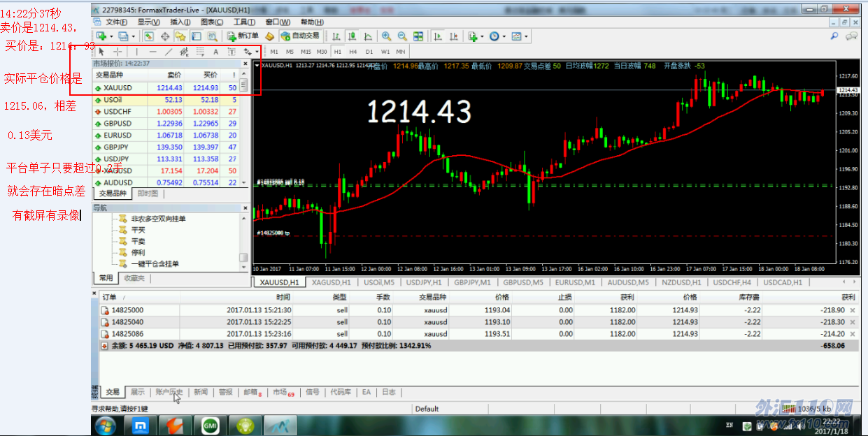Choose the text label A tool
868x436 pixels.
[x=215, y=52]
